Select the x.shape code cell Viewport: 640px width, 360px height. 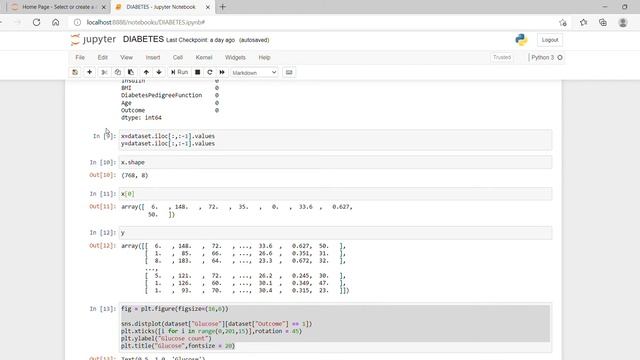[336, 162]
